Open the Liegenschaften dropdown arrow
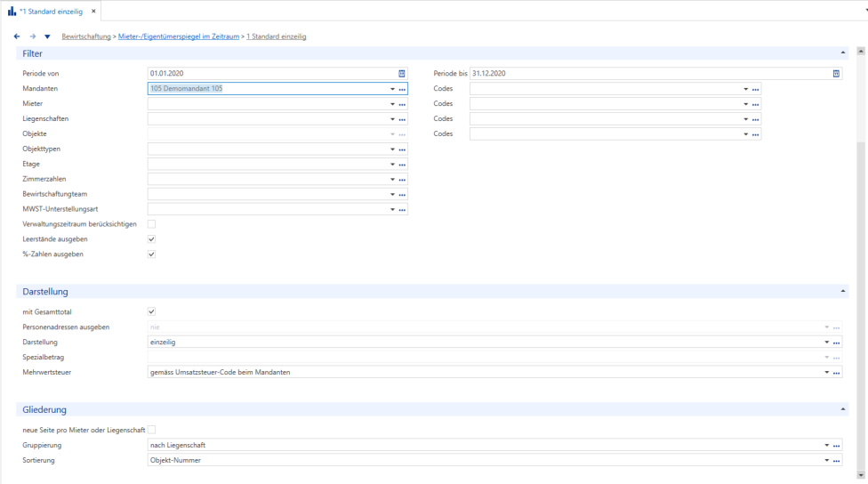Screen dimensions: 868x484 pyautogui.click(x=392, y=119)
